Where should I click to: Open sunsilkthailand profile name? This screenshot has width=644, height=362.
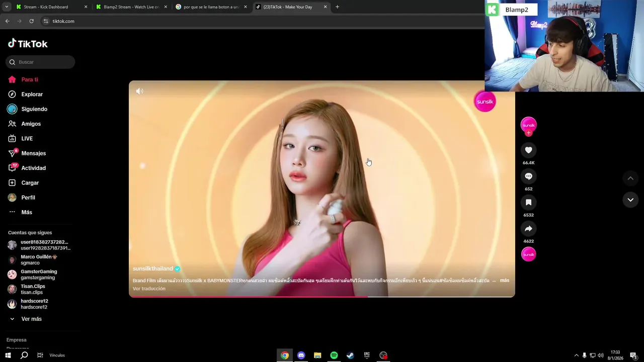click(x=153, y=268)
